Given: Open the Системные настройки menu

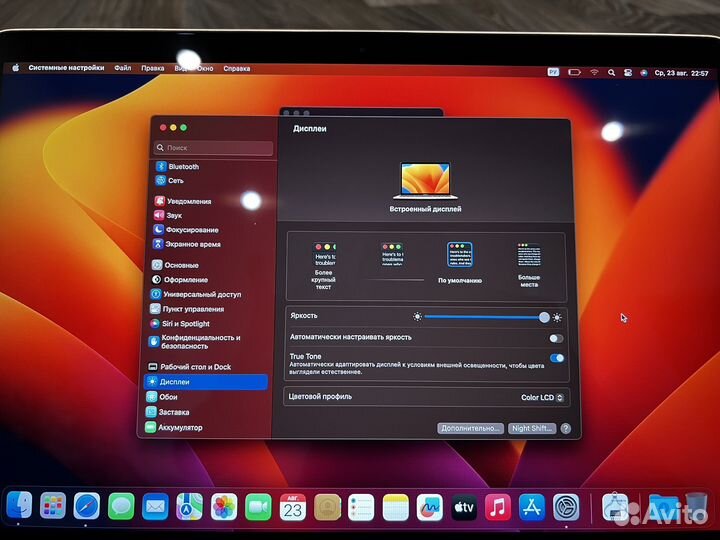Looking at the screenshot, I should (66, 68).
